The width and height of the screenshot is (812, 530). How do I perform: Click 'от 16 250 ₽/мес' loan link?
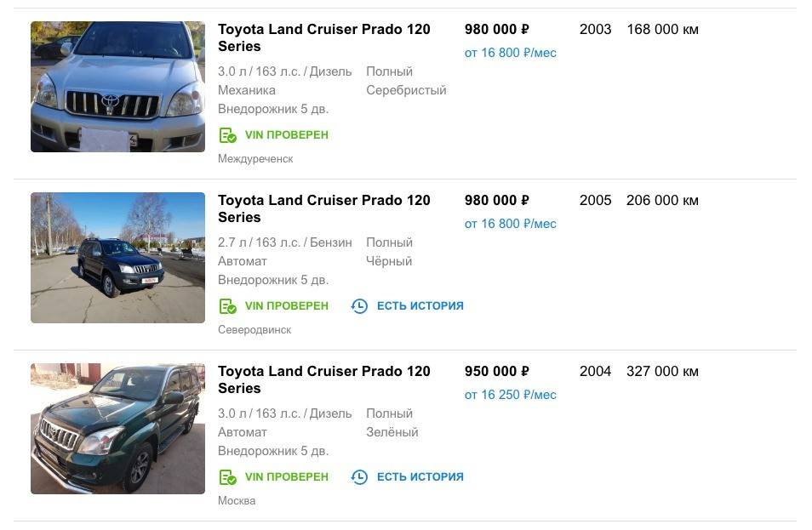pyautogui.click(x=510, y=395)
